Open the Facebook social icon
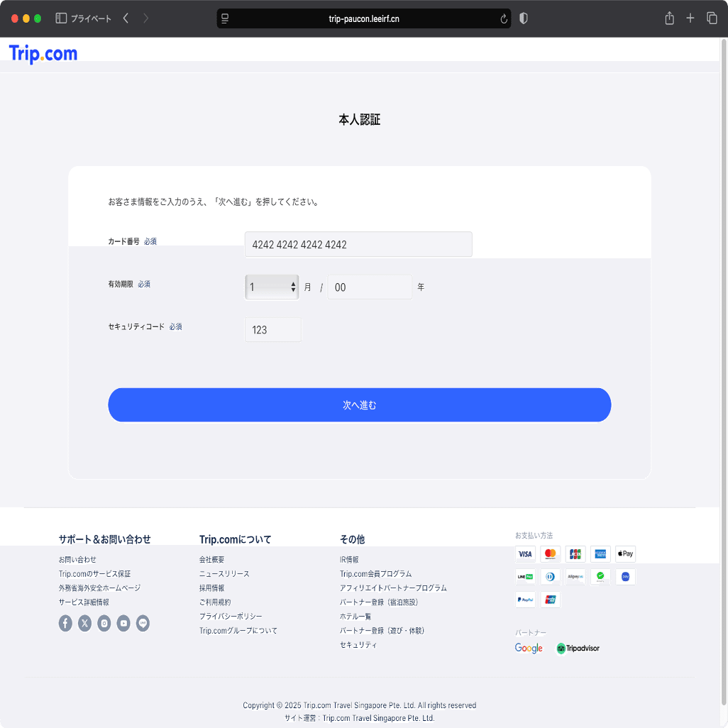This screenshot has width=728, height=728. pyautogui.click(x=65, y=623)
